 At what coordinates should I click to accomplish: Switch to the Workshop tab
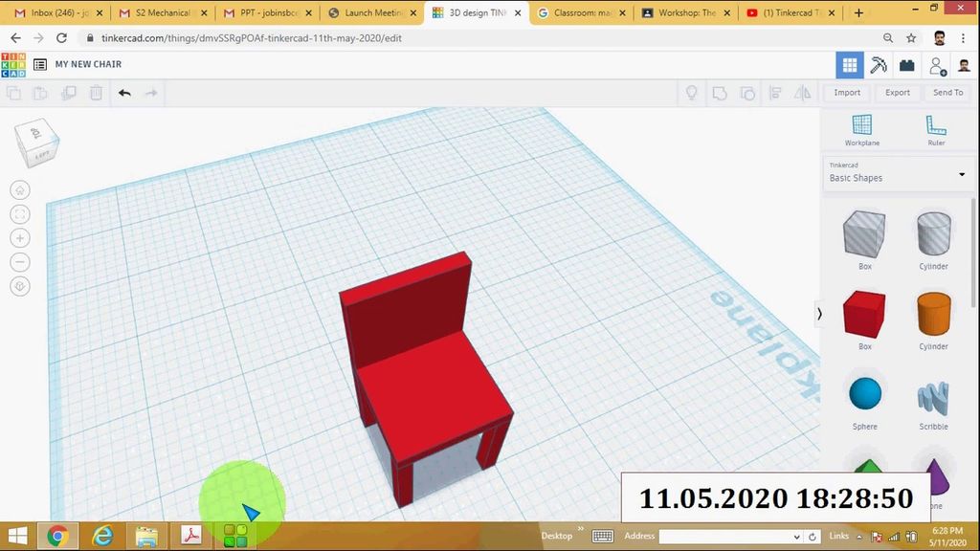[x=686, y=12]
